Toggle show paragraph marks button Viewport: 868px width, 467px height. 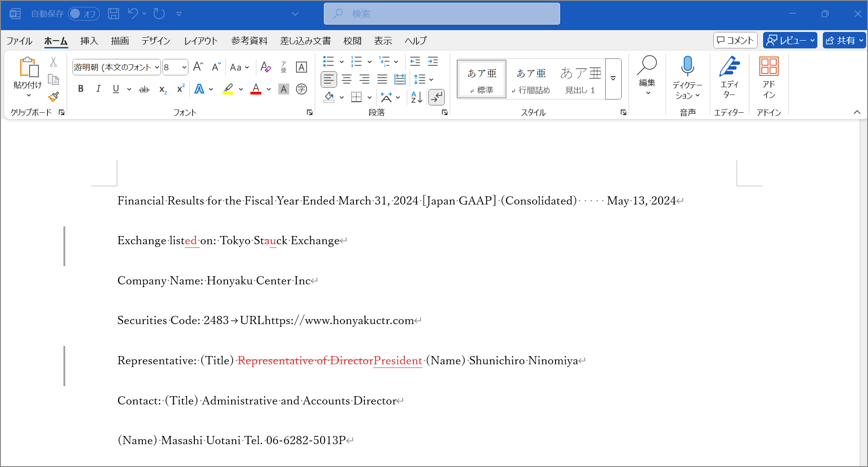(x=437, y=97)
